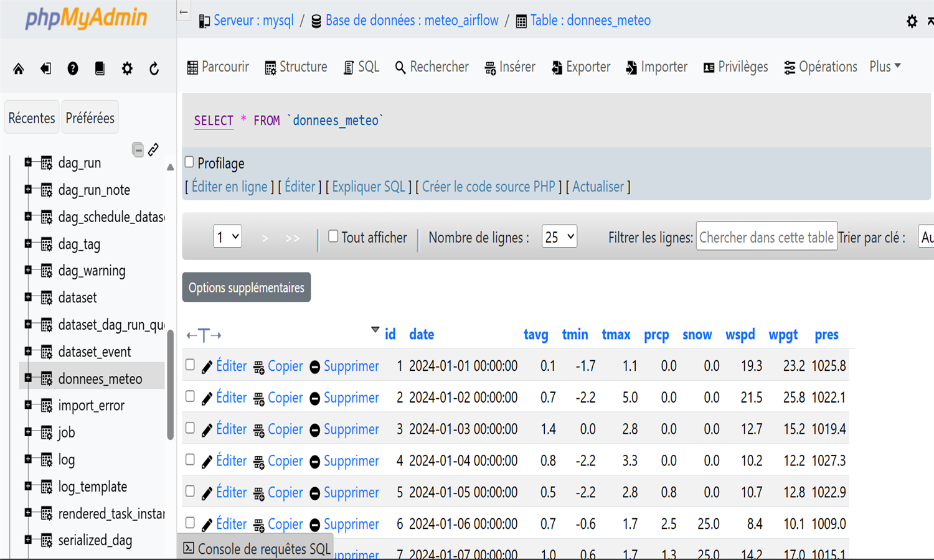Open the page number dropdown
Viewport: 934px width, 560px height.
point(227,237)
